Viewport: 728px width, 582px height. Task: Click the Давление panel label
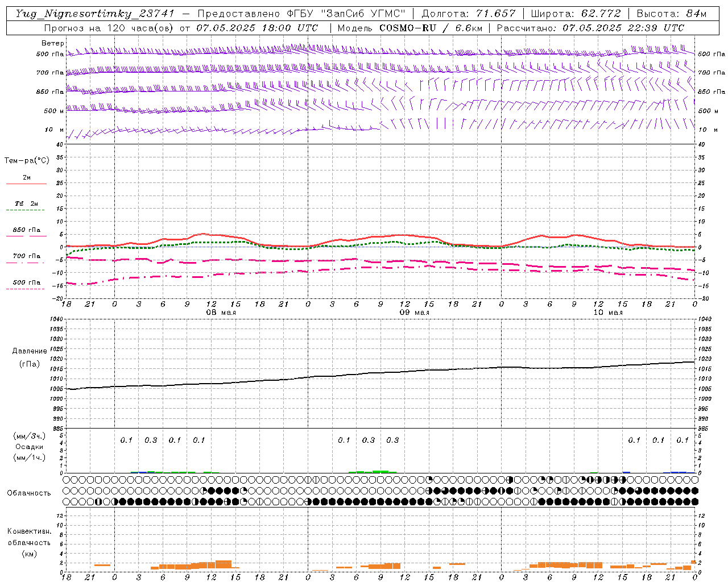(x=29, y=351)
